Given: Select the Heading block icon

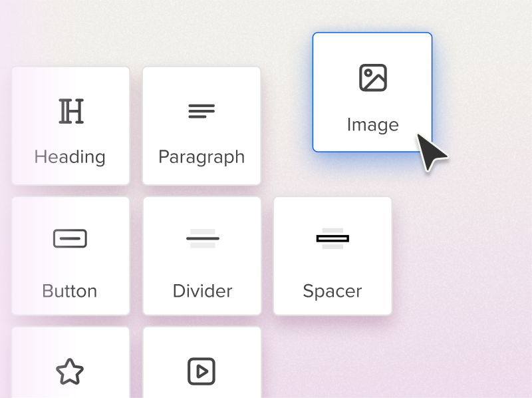Looking at the screenshot, I should 71,111.
